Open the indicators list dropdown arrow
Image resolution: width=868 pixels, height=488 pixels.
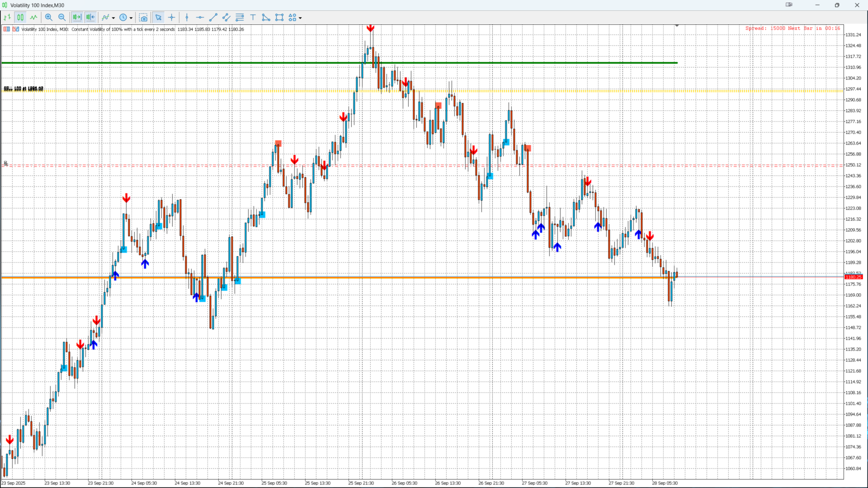coord(113,18)
